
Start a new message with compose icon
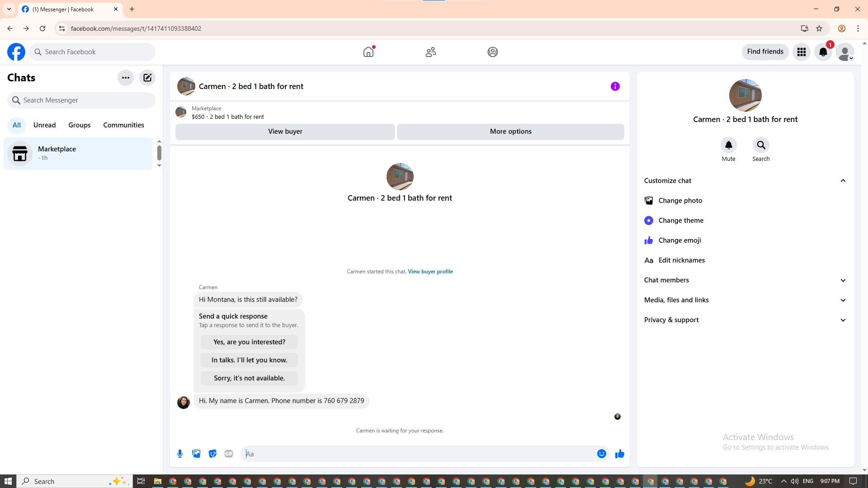(x=147, y=78)
